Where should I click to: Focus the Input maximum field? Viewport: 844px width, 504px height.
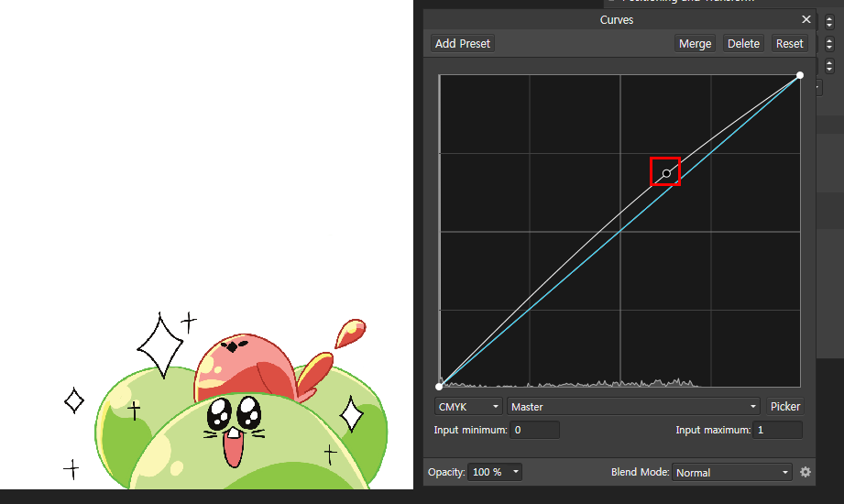pyautogui.click(x=778, y=430)
